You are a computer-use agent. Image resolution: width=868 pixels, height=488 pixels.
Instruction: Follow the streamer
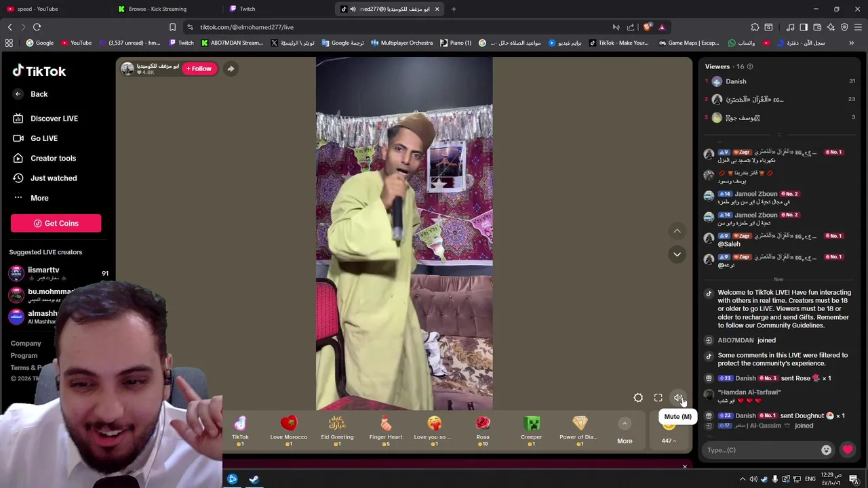[199, 68]
